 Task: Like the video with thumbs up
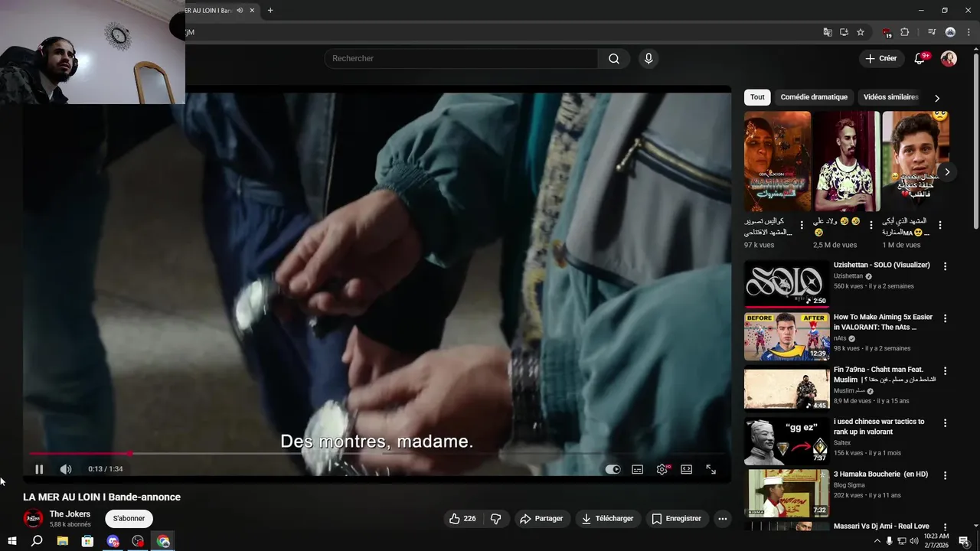pyautogui.click(x=463, y=519)
